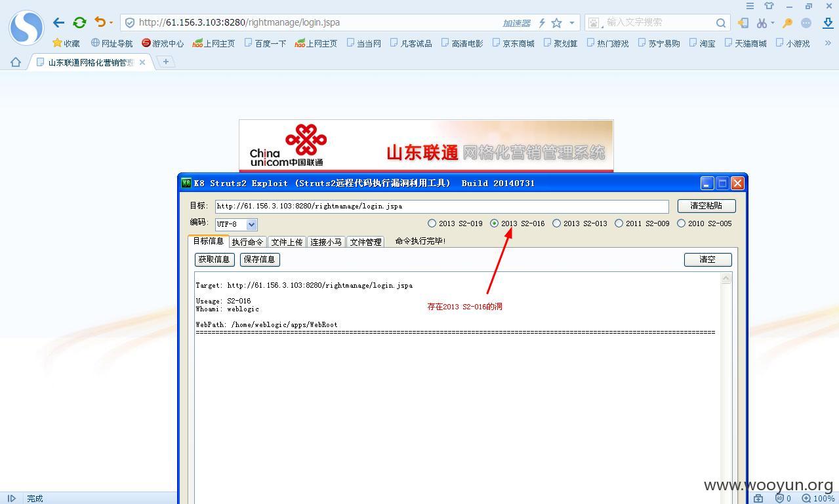
Task: Open 百度一下 bookmark
Action: point(265,43)
